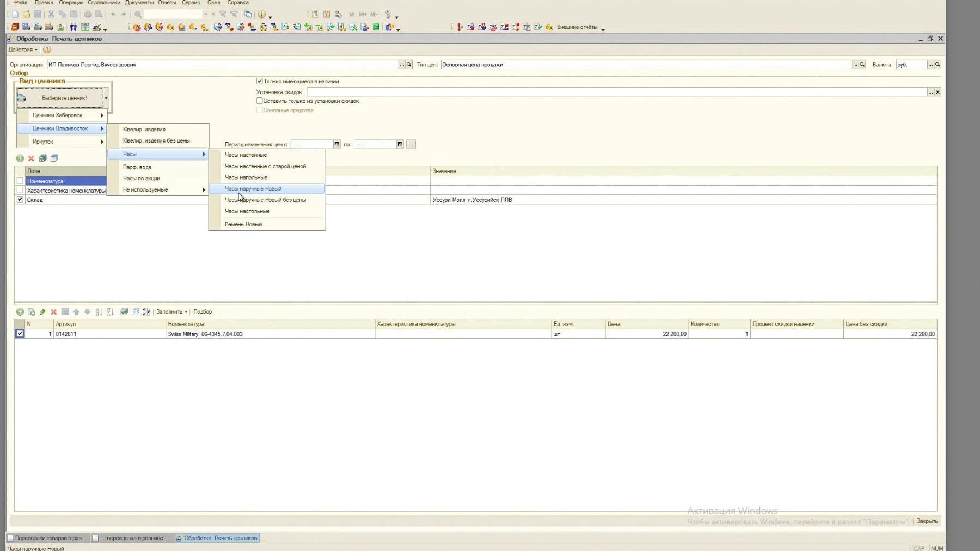Delete goods row with red X icon
This screenshot has width=980, height=551.
[x=54, y=312]
